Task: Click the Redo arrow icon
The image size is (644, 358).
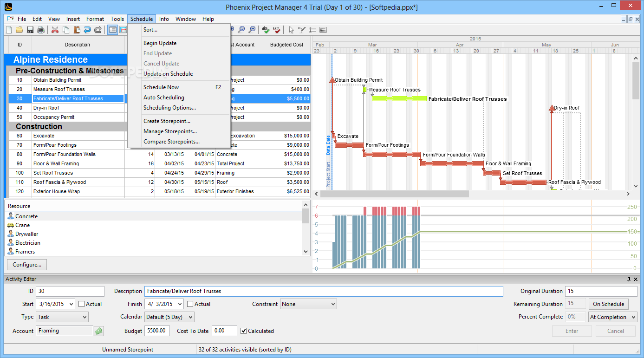Action: tap(98, 30)
